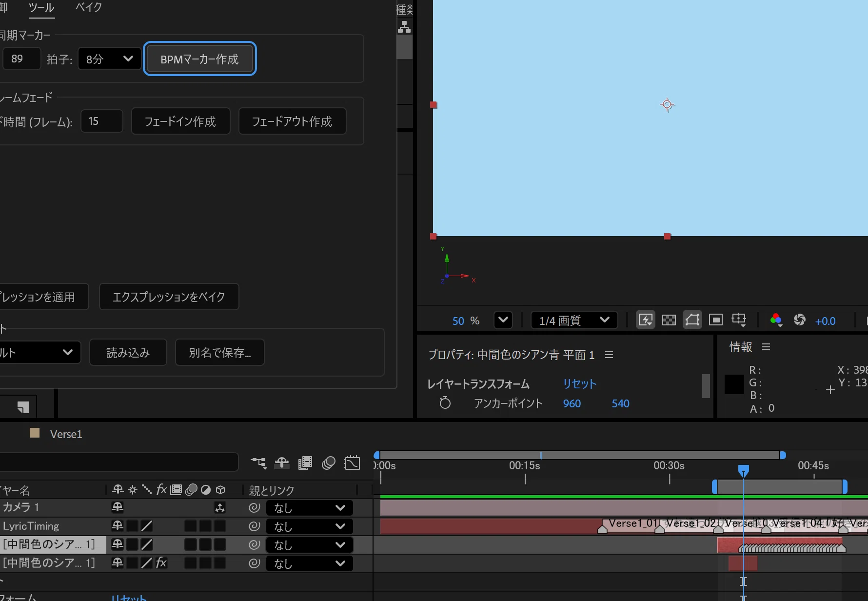The height and width of the screenshot is (601, 868).
Task: Click the BPM input field showing 89
Action: click(21, 59)
